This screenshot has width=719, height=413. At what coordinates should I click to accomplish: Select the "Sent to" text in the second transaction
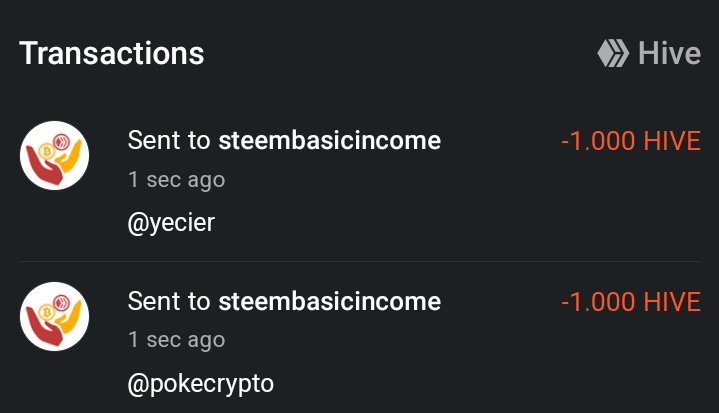(x=169, y=301)
